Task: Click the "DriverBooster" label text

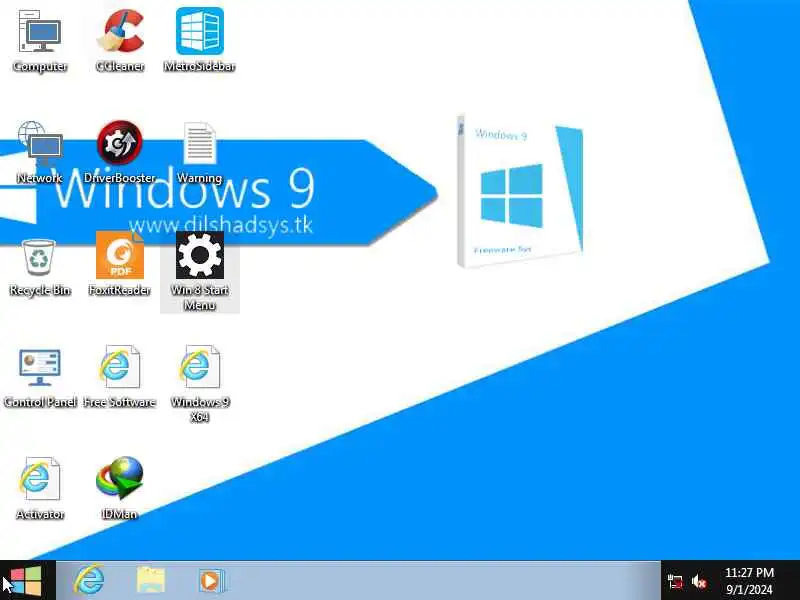Action: [x=120, y=178]
